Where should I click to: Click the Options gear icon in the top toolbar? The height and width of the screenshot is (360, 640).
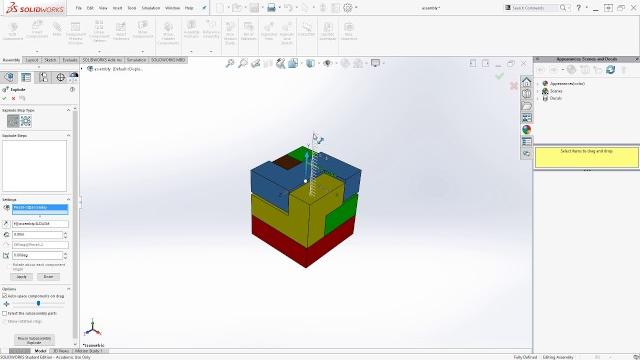pos(348,8)
